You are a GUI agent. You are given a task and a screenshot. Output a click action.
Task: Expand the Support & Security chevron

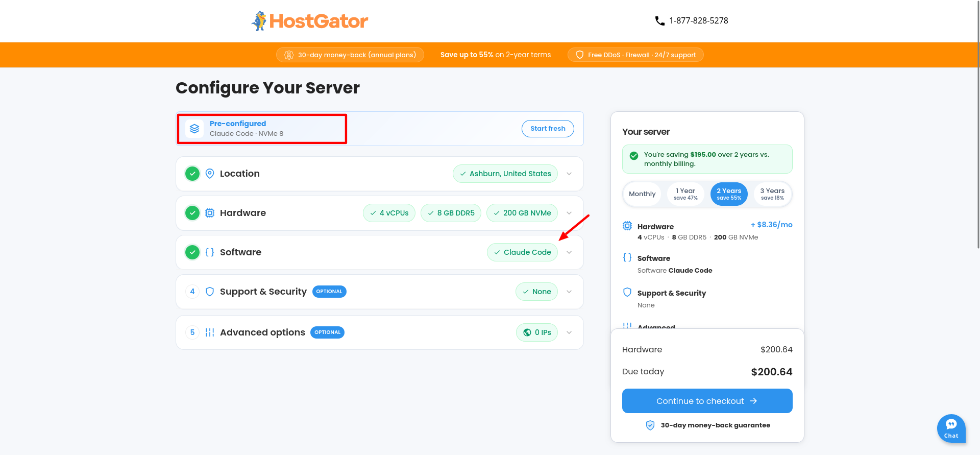[569, 292]
